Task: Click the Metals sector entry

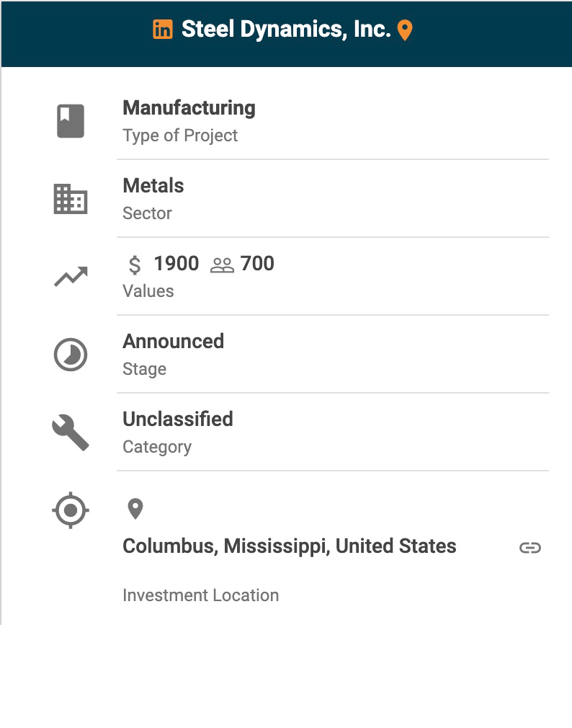Action: pos(153,186)
